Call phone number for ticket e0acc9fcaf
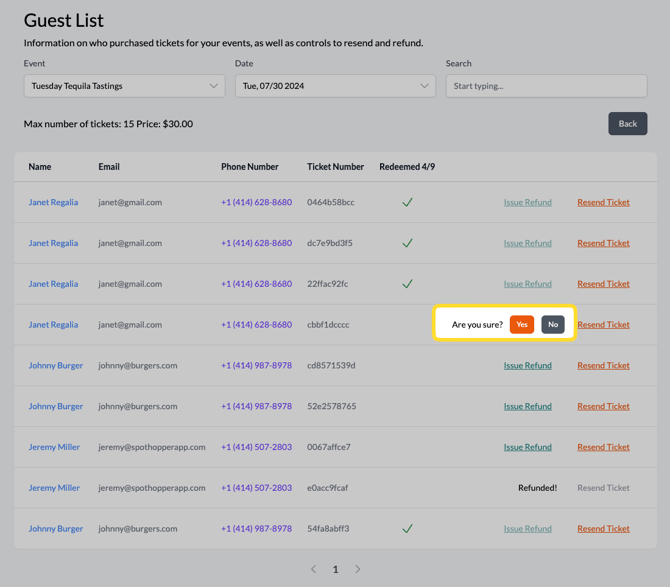 [x=256, y=488]
